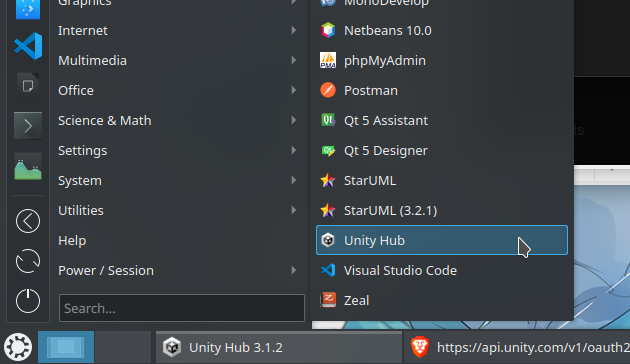Launch Netbeans 10.0
The width and height of the screenshot is (630, 364).
pos(442,31)
